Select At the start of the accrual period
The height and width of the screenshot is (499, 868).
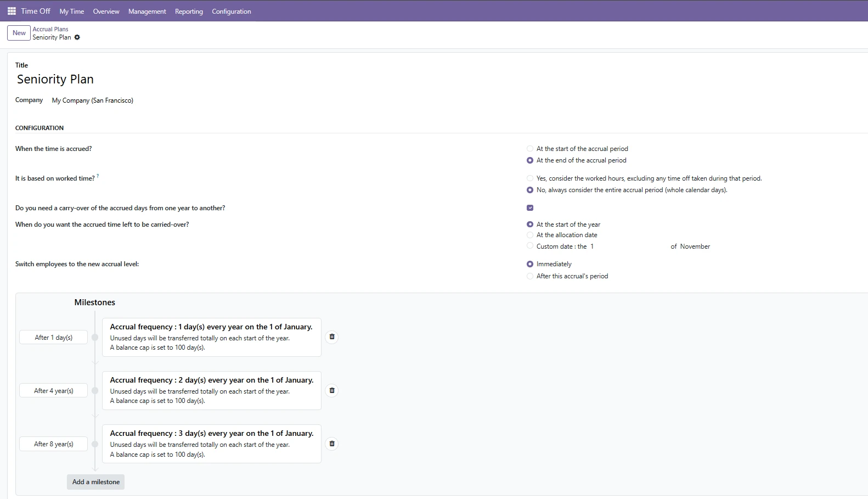530,149
